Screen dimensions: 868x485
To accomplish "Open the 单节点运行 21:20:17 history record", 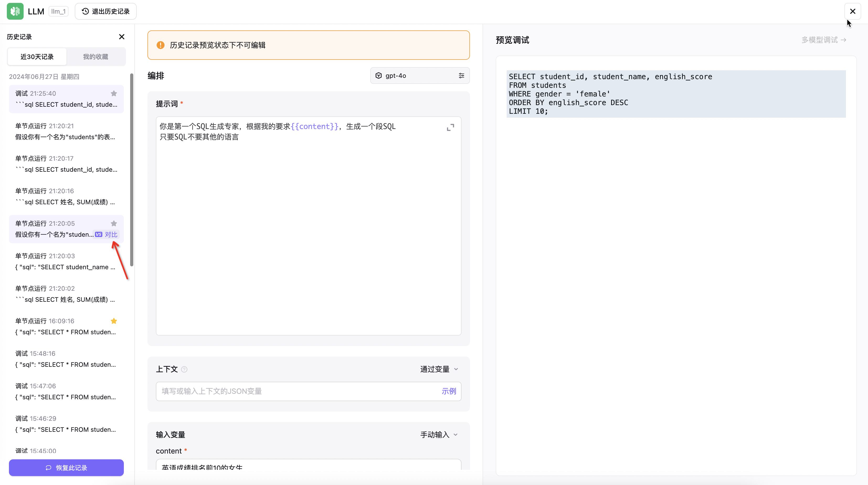I will pyautogui.click(x=66, y=164).
